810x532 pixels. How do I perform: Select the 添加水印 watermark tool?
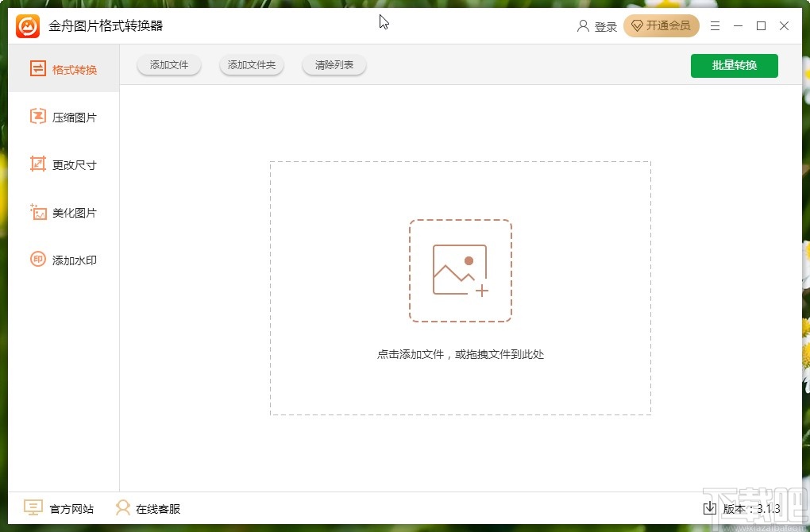[x=67, y=260]
